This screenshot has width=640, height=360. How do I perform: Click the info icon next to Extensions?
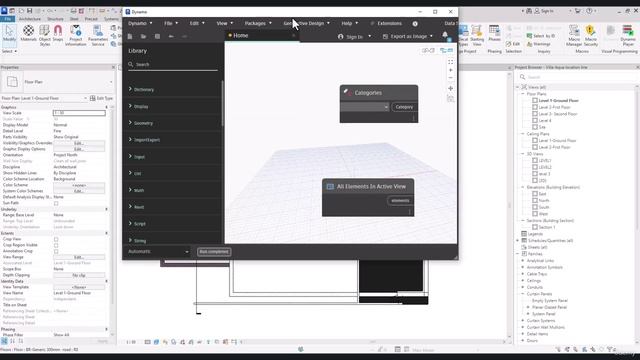pos(415,24)
